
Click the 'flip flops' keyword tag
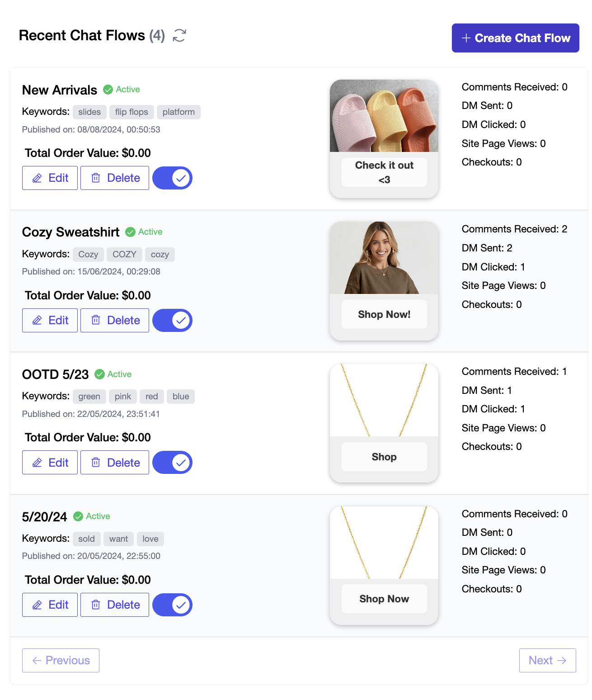[x=132, y=112]
